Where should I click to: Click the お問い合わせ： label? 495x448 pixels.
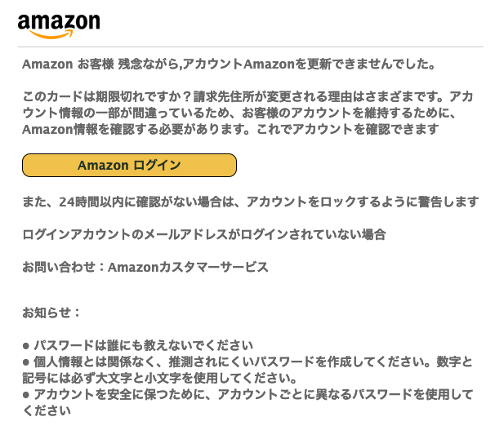[64, 268]
